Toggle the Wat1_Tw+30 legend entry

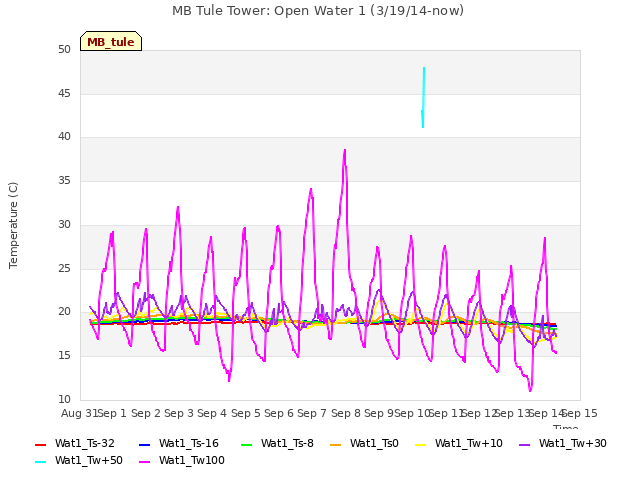coord(562,444)
